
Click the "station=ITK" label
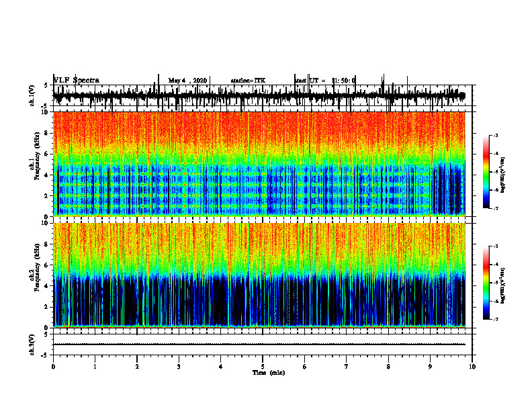pyautogui.click(x=248, y=81)
